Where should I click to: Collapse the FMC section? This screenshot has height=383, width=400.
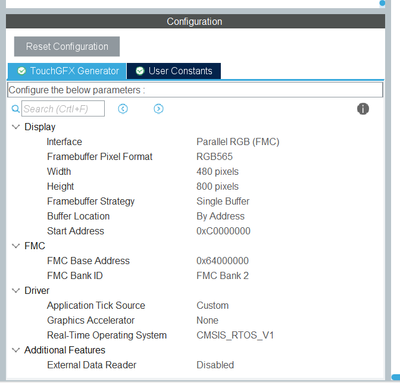click(x=16, y=246)
